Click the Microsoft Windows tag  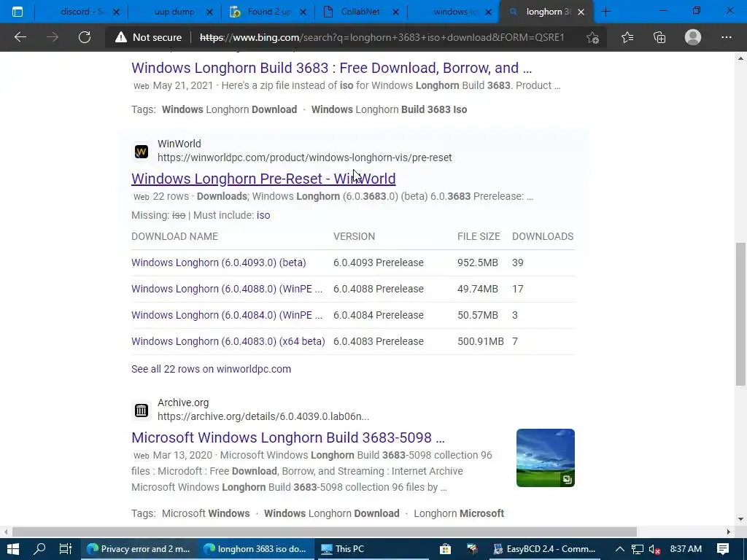click(206, 513)
